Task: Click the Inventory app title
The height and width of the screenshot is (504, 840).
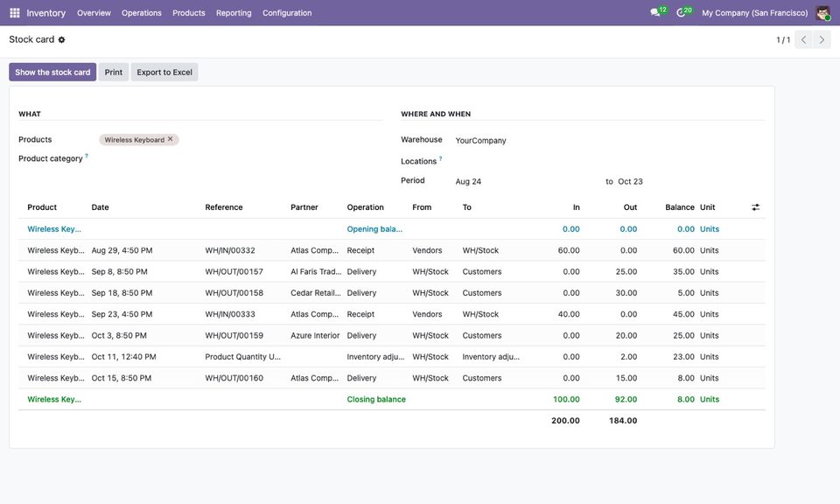Action: 46,13
